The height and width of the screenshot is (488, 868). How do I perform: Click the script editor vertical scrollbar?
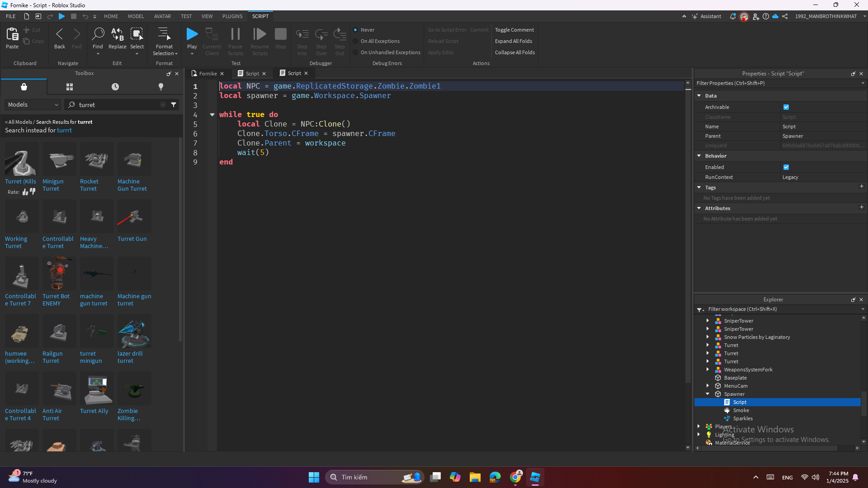pos(688,235)
